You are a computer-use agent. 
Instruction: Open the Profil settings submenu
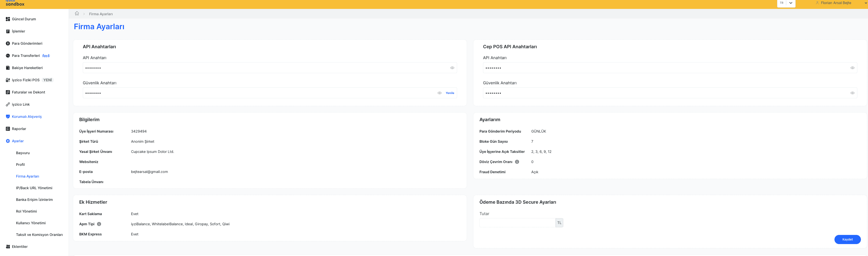tap(20, 165)
